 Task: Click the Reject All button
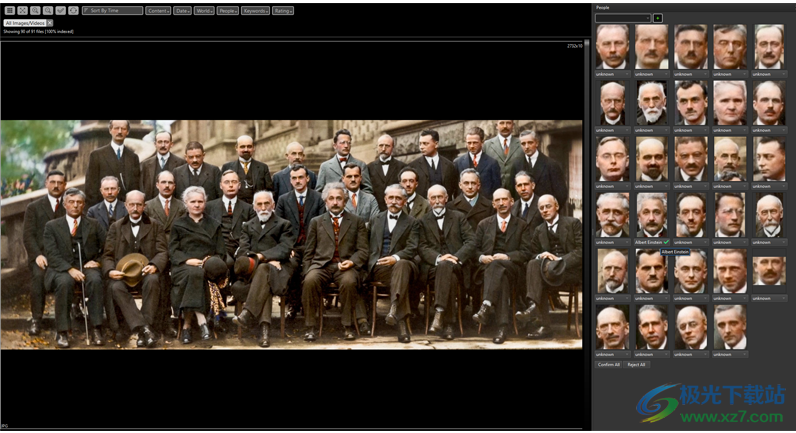[x=636, y=364]
